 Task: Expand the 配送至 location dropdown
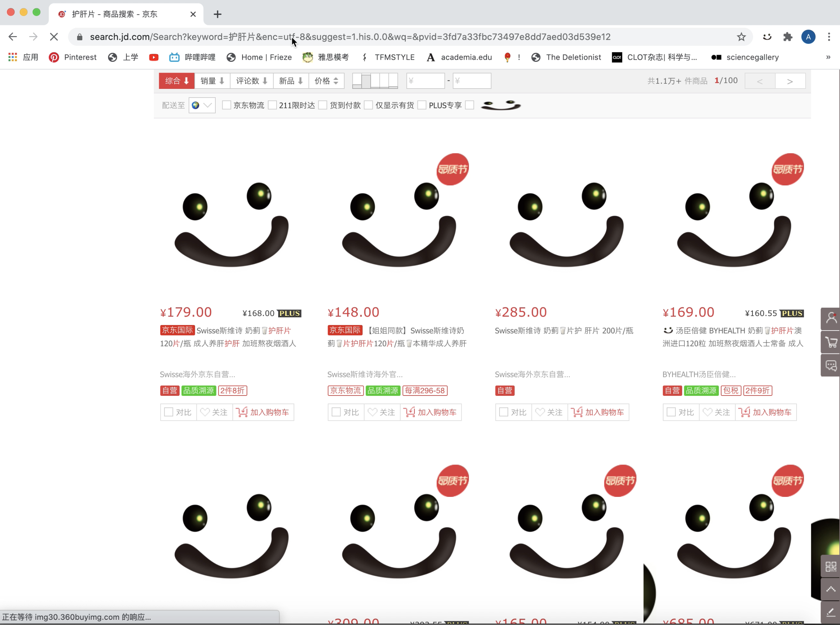click(x=202, y=105)
